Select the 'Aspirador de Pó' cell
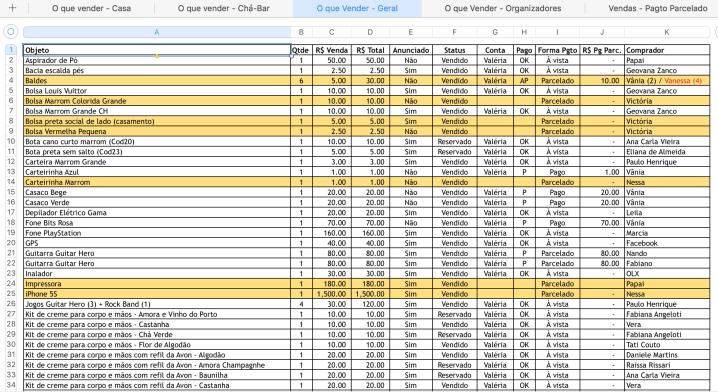The image size is (718, 392). coord(157,60)
